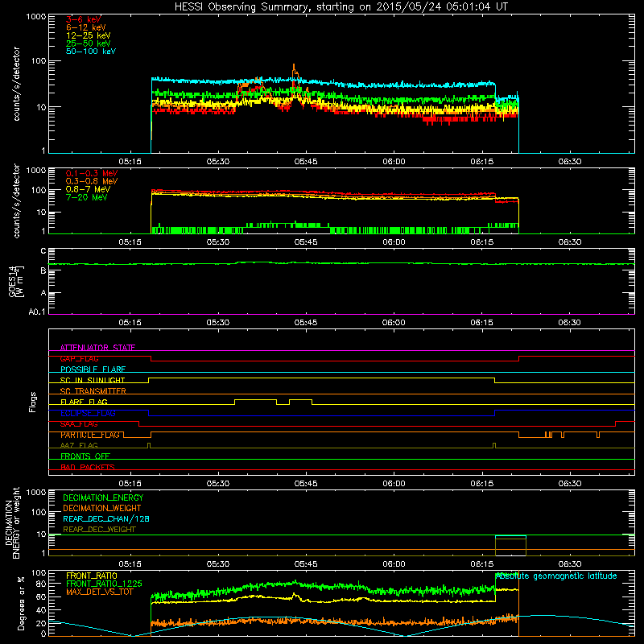Click the 06:00 tick under the Flags panel
Screen dimensions: 644x644
[394, 484]
